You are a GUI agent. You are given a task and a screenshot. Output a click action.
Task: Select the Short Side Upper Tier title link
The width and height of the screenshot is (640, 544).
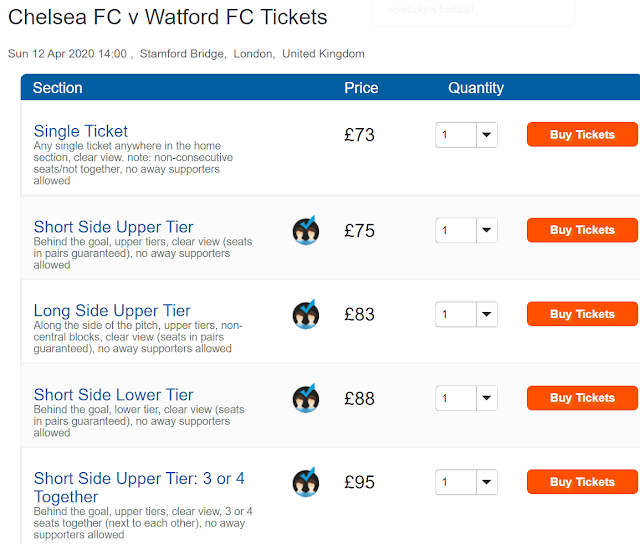(114, 227)
